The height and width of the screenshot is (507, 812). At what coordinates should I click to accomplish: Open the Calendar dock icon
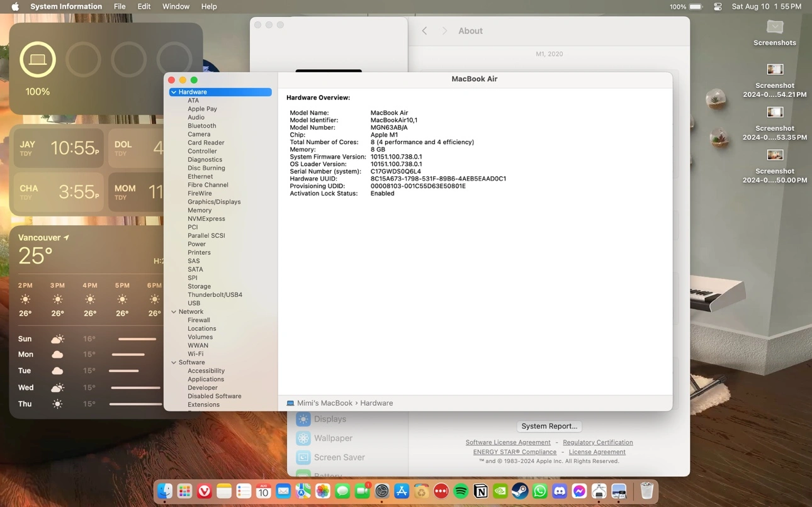[264, 491]
